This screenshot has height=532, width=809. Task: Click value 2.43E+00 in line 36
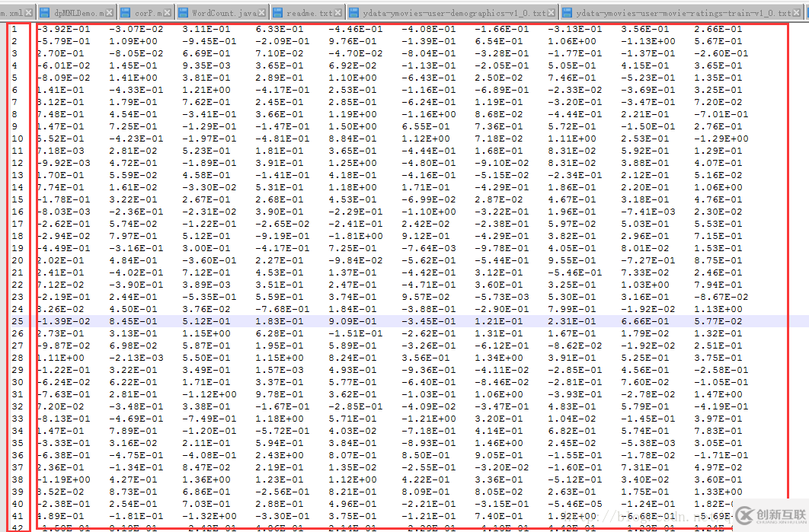coord(280,455)
